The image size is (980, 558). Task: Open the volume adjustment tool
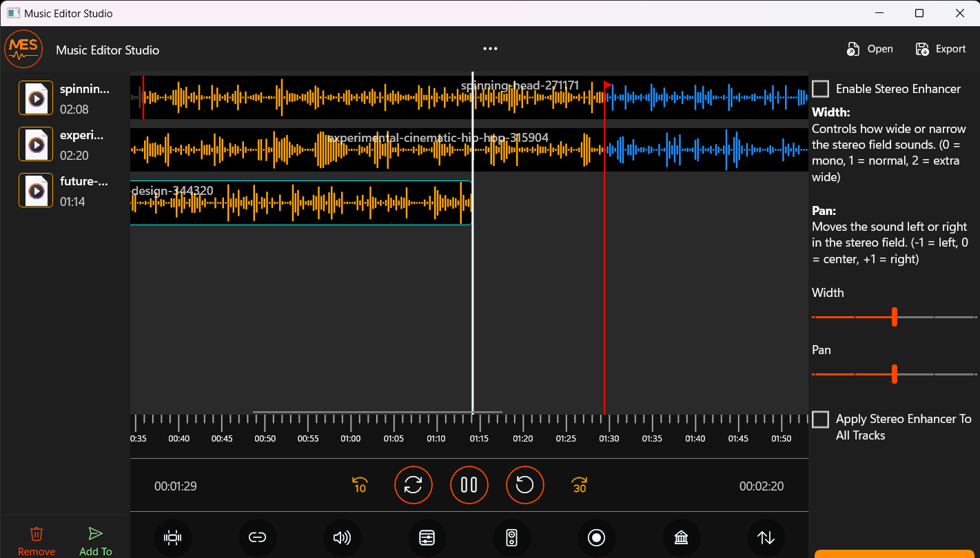(343, 538)
